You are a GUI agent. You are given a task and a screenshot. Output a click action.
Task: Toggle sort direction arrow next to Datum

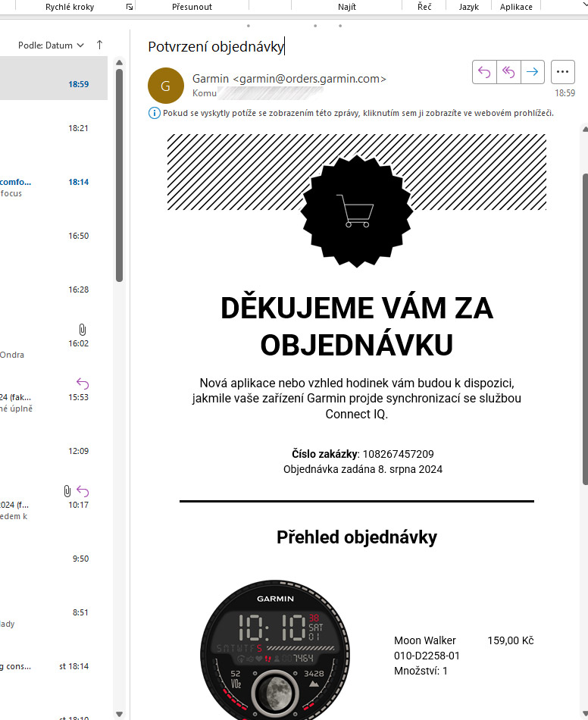99,45
